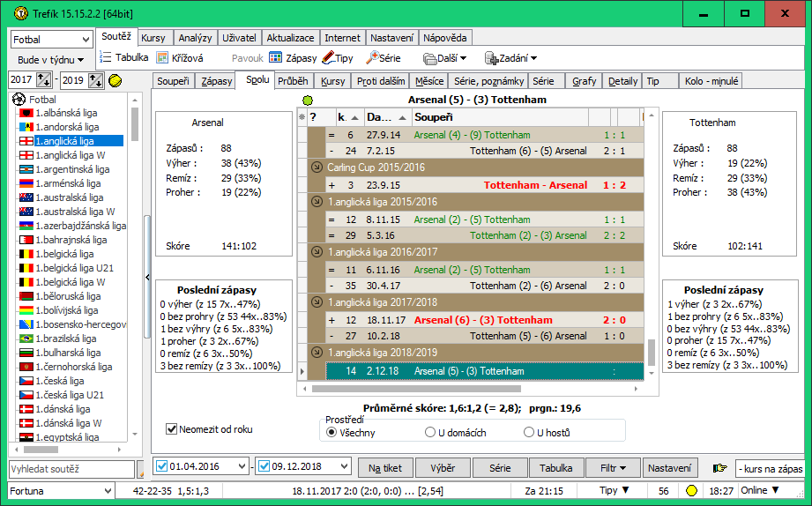
Task: Click the orange icon beside Vyhledat soutěž
Action: [140, 469]
